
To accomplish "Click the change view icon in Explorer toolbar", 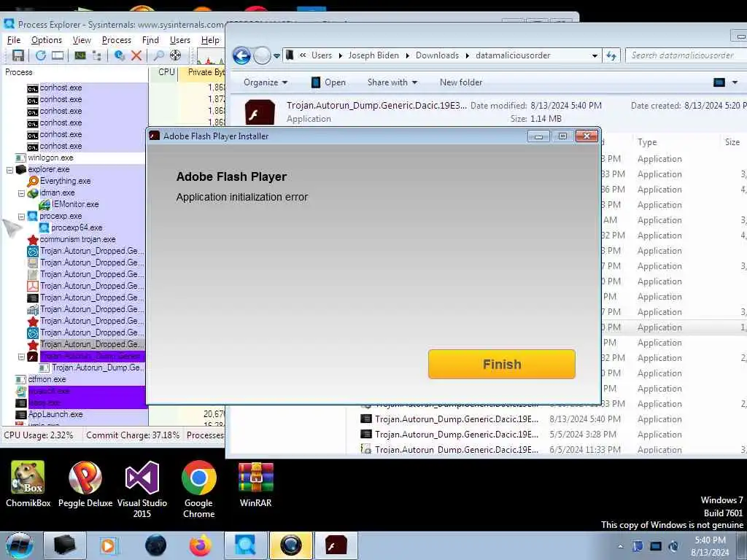I will point(719,82).
